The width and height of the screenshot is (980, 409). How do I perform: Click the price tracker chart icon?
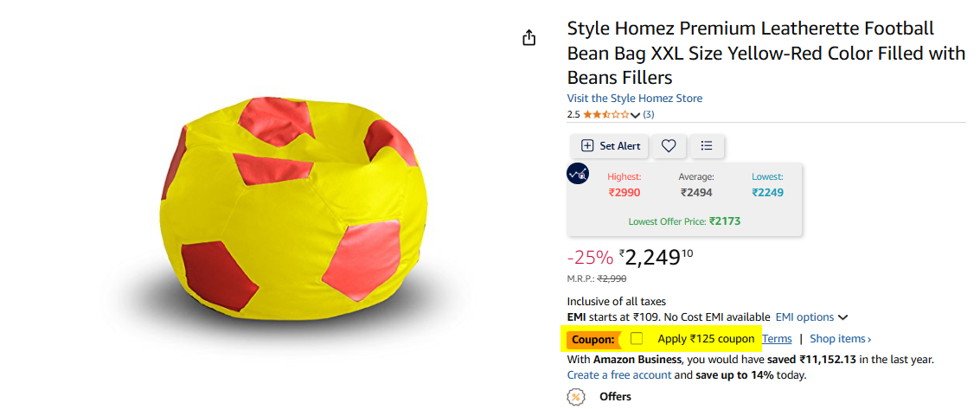[578, 174]
